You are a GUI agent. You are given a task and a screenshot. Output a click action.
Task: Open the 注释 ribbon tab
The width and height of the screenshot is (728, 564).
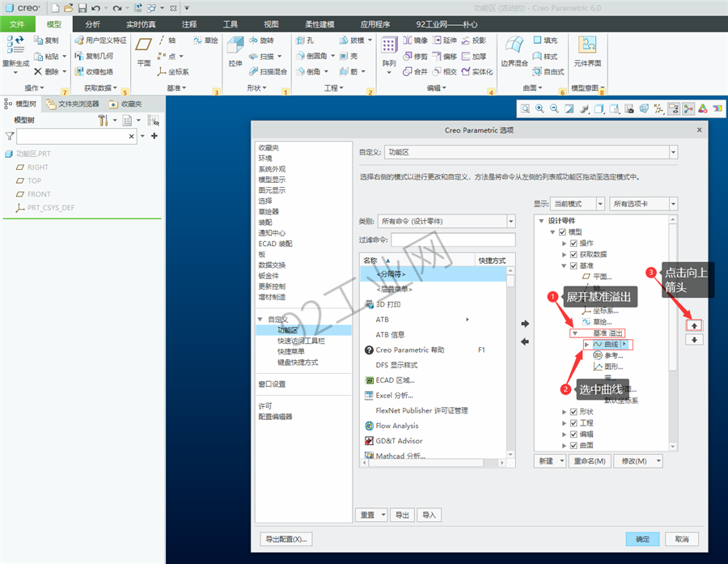[x=189, y=24]
